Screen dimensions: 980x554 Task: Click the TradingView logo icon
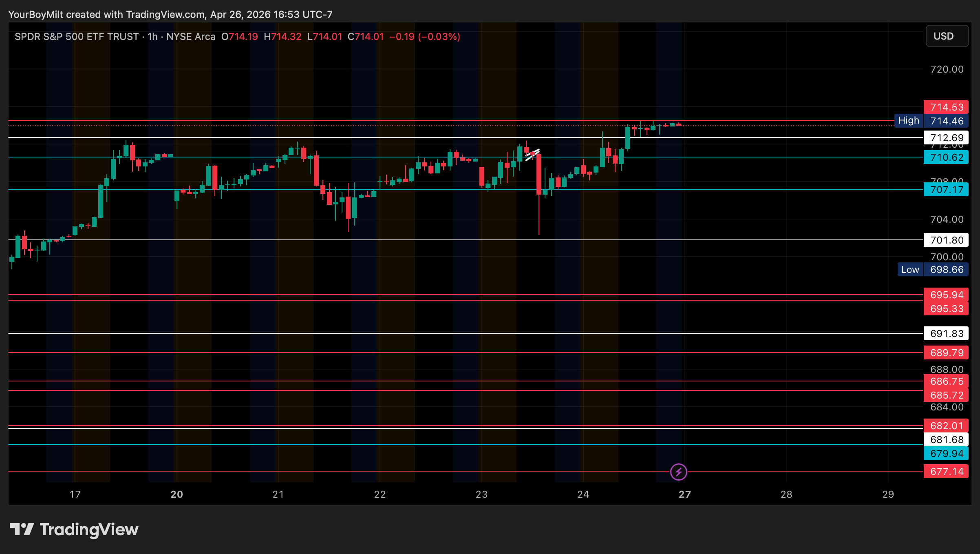pos(22,529)
